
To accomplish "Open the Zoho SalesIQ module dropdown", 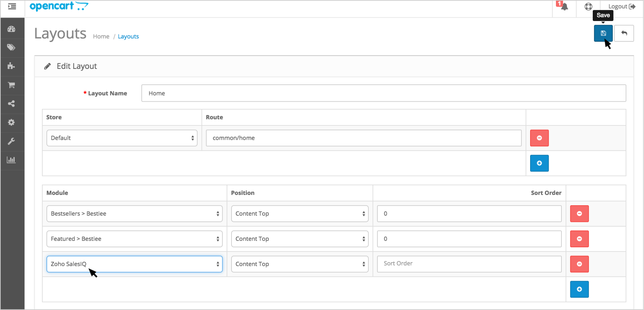I will pos(135,264).
